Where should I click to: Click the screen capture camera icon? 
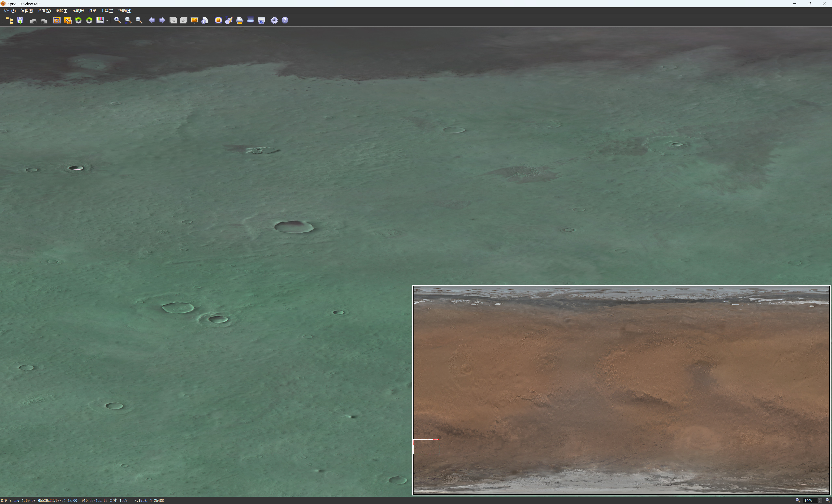261,21
